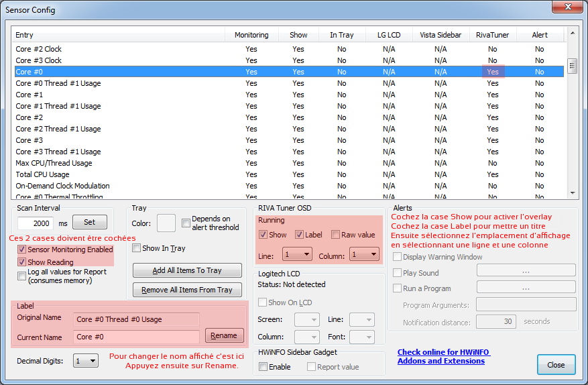Viewport: 588px width, 385px height.
Task: Browse for Play Sound file button
Action: (x=526, y=270)
